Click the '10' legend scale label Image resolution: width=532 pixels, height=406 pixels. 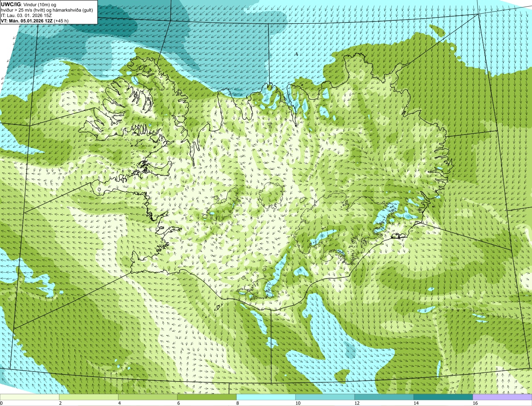[x=298, y=403]
